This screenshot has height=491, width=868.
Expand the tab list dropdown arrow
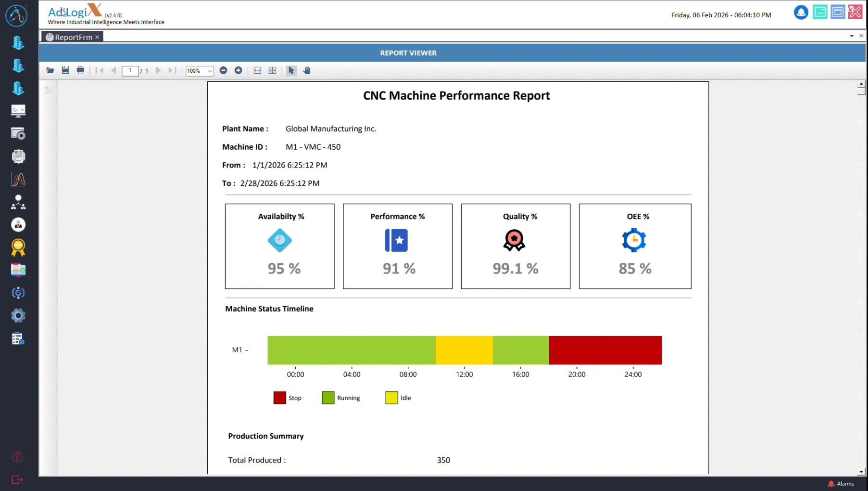tap(851, 36)
